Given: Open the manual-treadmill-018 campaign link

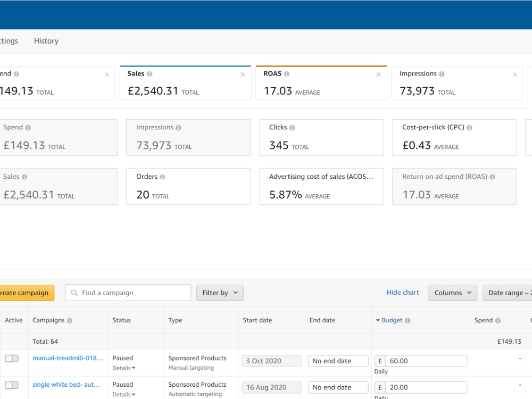Looking at the screenshot, I should [68, 358].
